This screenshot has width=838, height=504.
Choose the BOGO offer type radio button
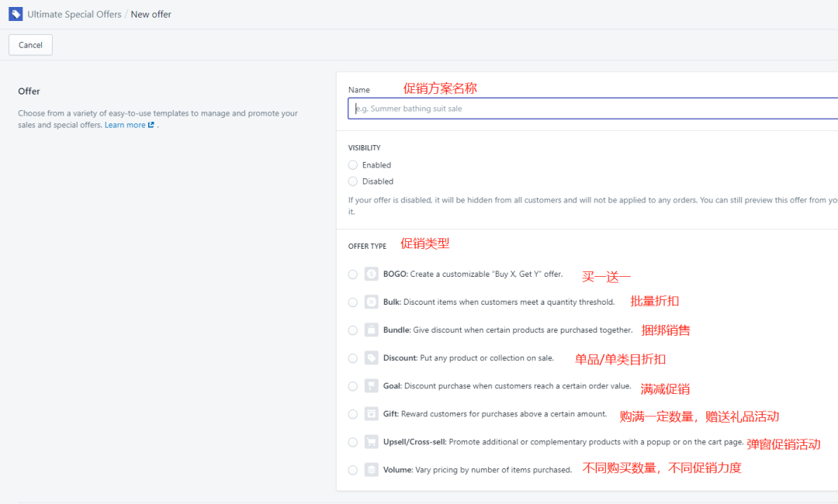point(353,274)
